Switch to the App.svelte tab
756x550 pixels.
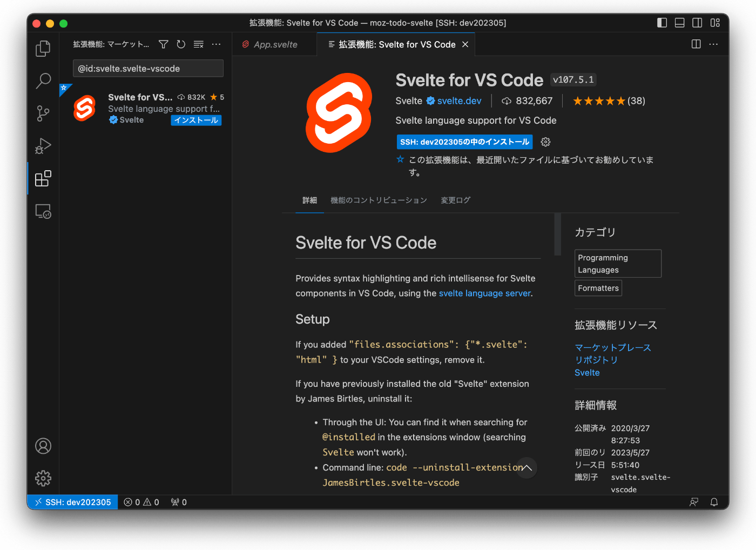point(275,44)
